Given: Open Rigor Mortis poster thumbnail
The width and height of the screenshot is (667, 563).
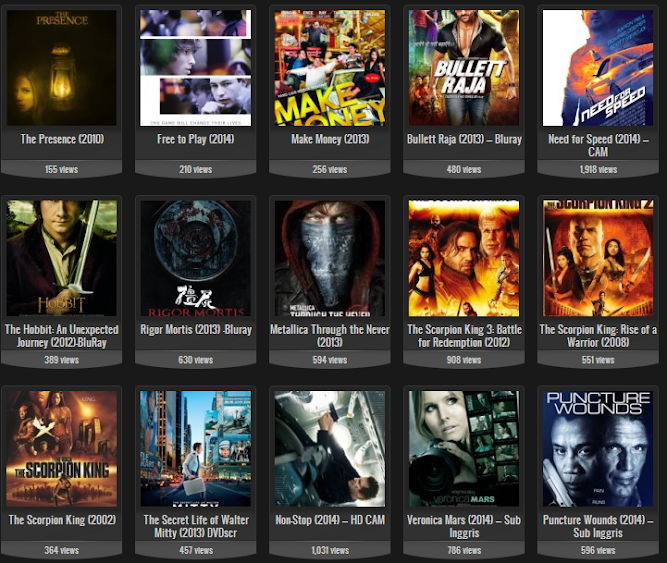Looking at the screenshot, I should [x=196, y=258].
